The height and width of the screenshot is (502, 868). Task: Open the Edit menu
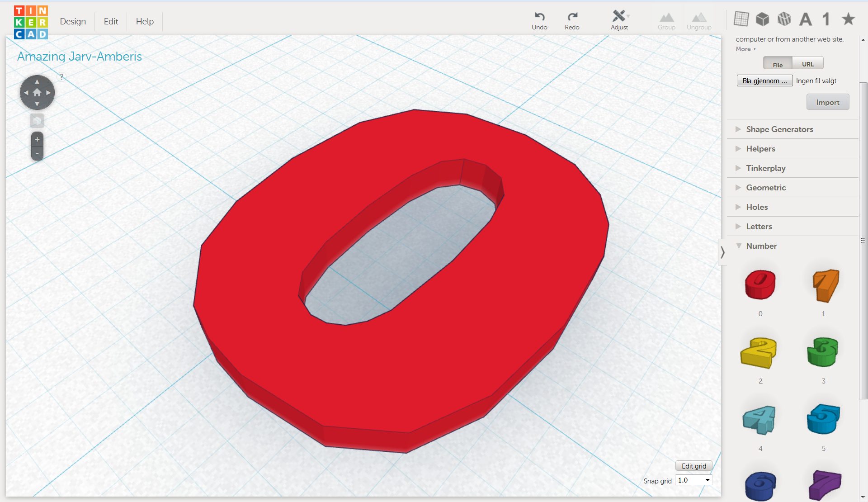(x=110, y=21)
